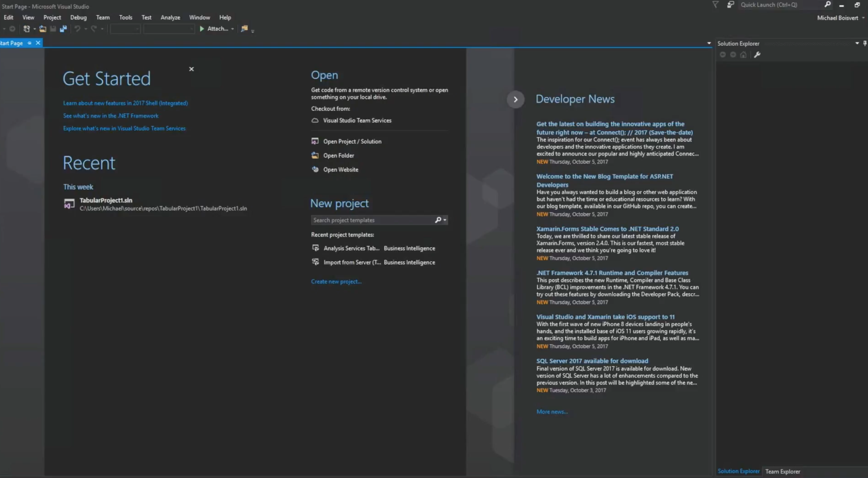This screenshot has height=478, width=868.
Task: Click Solution Explorer Back icon
Action: tap(723, 55)
